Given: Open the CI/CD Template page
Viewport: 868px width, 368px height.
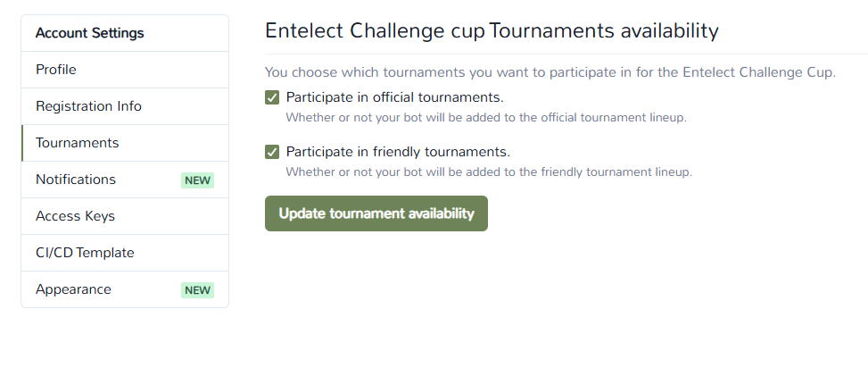Looking at the screenshot, I should coord(125,253).
